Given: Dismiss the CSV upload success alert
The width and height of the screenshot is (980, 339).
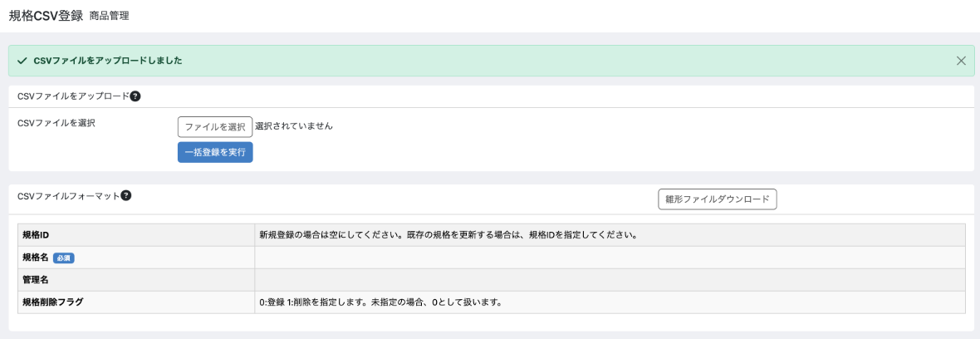Looking at the screenshot, I should click(961, 61).
